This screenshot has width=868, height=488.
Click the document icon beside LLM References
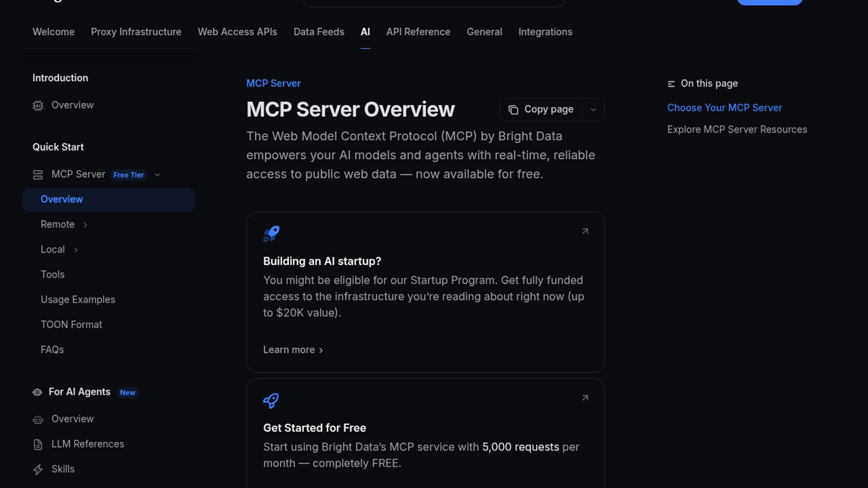[38, 444]
